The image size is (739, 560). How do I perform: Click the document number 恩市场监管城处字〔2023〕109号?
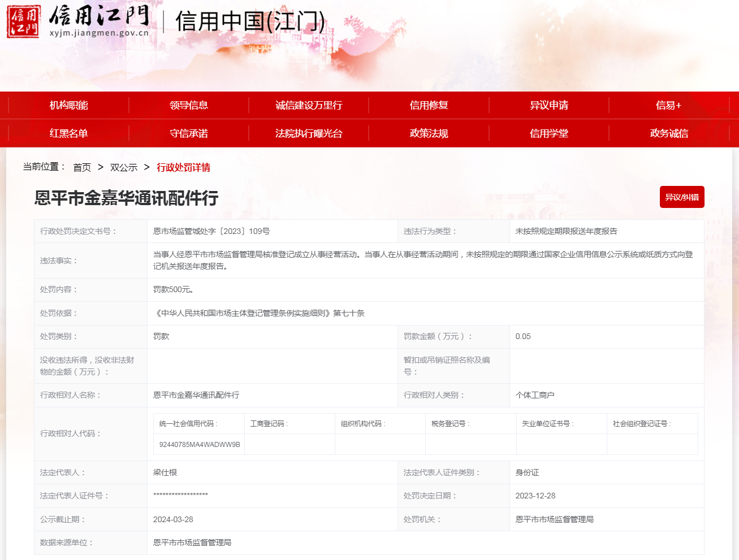pyautogui.click(x=211, y=231)
